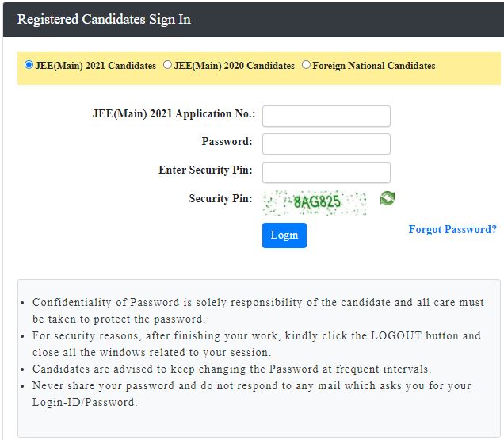The image size is (504, 440).
Task: Click the Never share your password note
Action: 252,394
